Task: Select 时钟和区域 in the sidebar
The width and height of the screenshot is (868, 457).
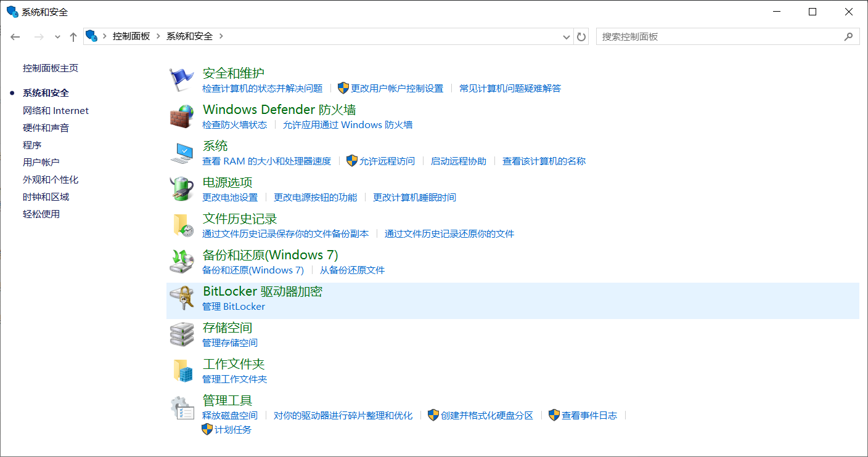Action: pyautogui.click(x=46, y=197)
